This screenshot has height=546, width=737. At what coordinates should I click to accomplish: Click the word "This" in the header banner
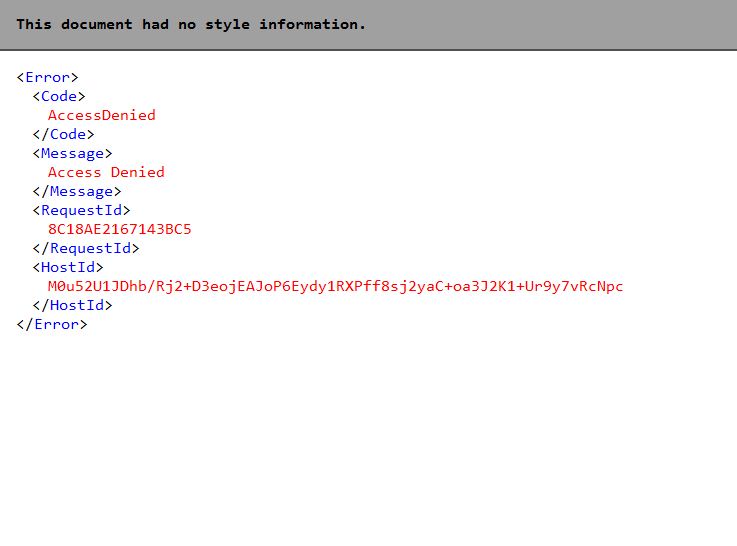click(34, 24)
